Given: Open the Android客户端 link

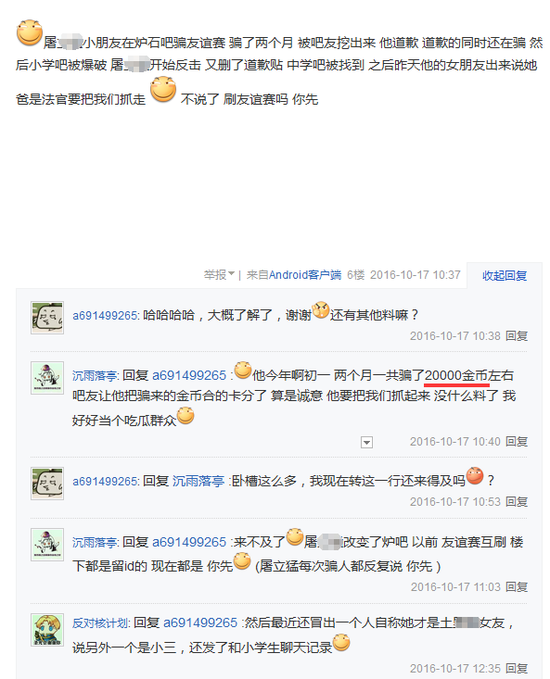Looking at the screenshot, I should coord(305,275).
